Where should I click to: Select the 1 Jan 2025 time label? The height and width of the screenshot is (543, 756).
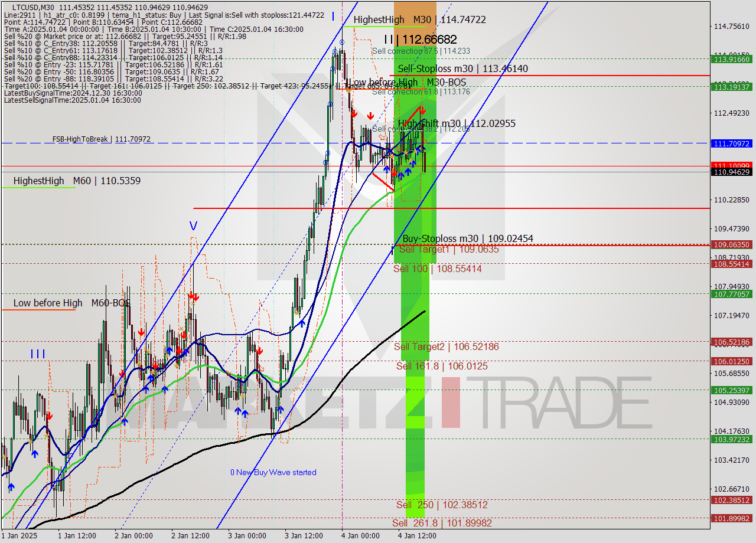point(19,536)
